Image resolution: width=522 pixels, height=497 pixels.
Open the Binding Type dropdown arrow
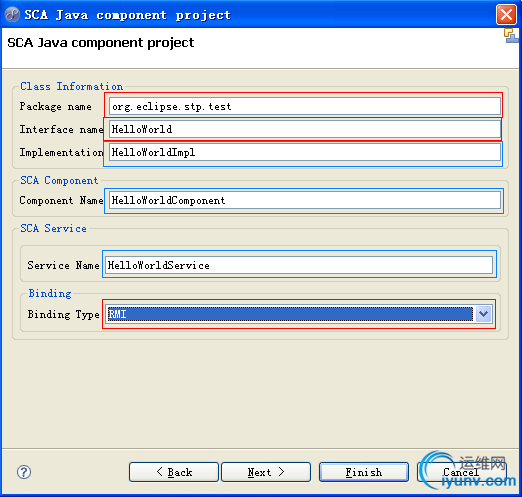pyautogui.click(x=484, y=314)
